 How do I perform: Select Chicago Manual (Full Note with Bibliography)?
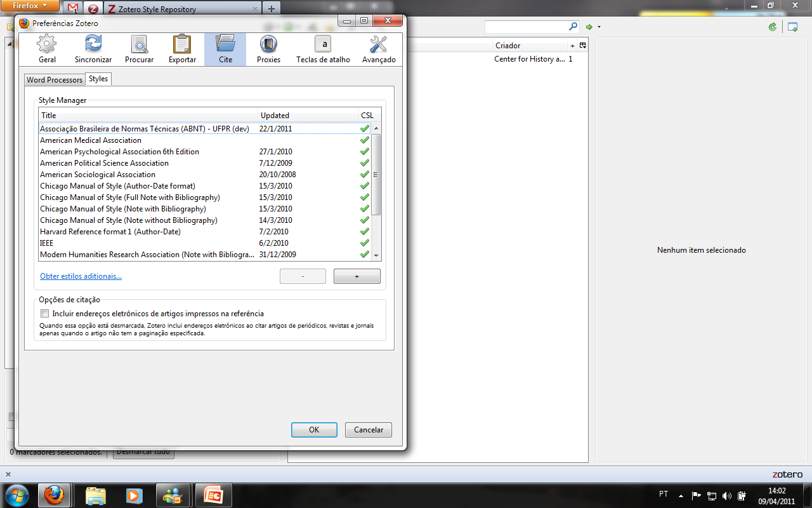point(205,197)
